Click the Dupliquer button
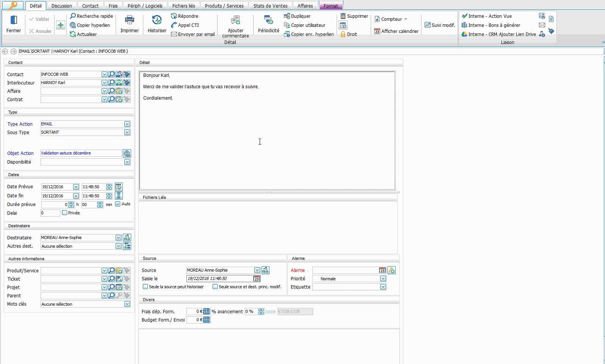 click(x=297, y=16)
